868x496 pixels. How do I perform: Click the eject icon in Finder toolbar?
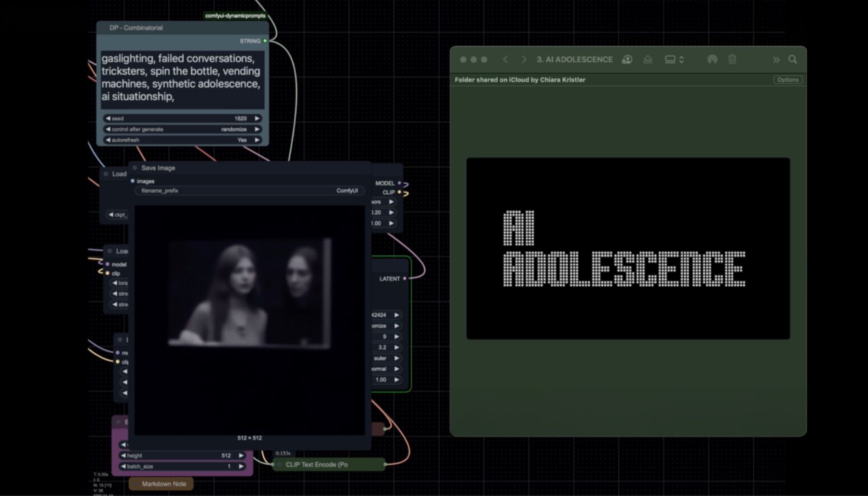click(648, 59)
